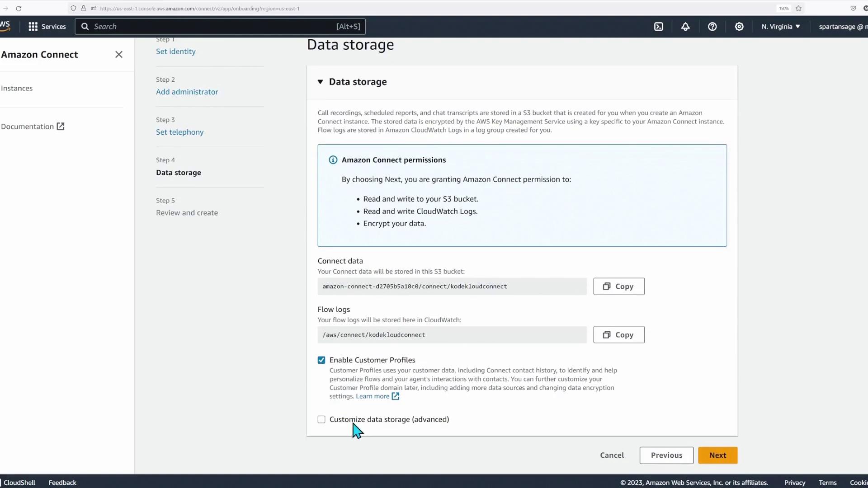Go to Step 2 Add administrator
The height and width of the screenshot is (488, 868).
187,92
